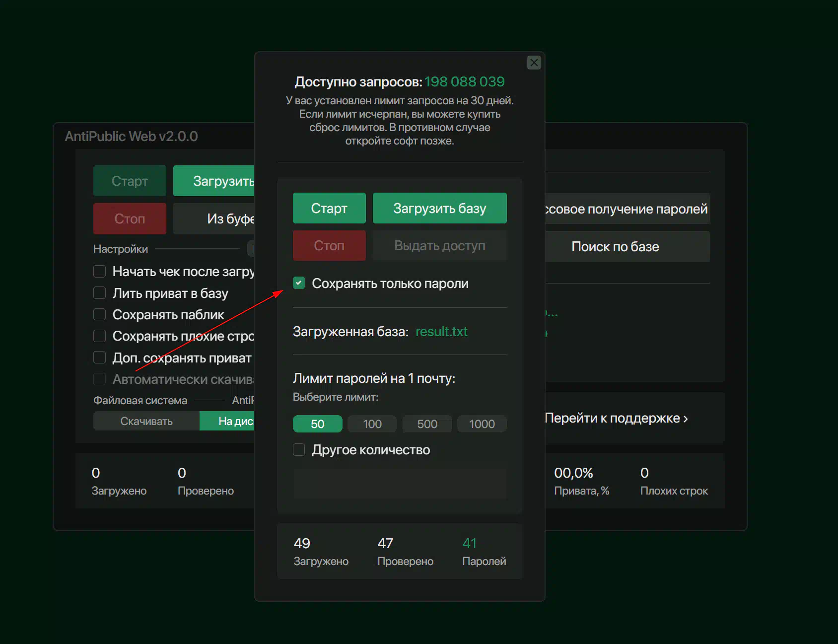Toggle the Автоматически скачивать checkbox

coord(100,379)
